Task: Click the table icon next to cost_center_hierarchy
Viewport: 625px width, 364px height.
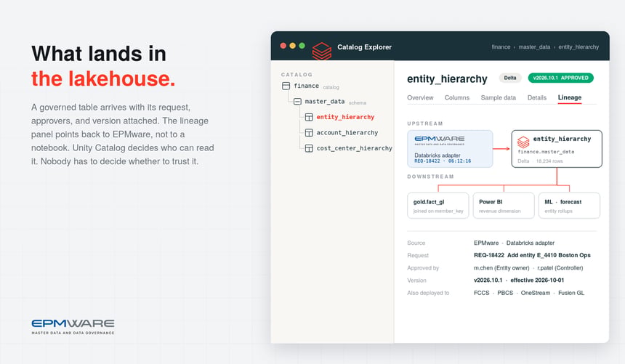Action: [x=309, y=148]
